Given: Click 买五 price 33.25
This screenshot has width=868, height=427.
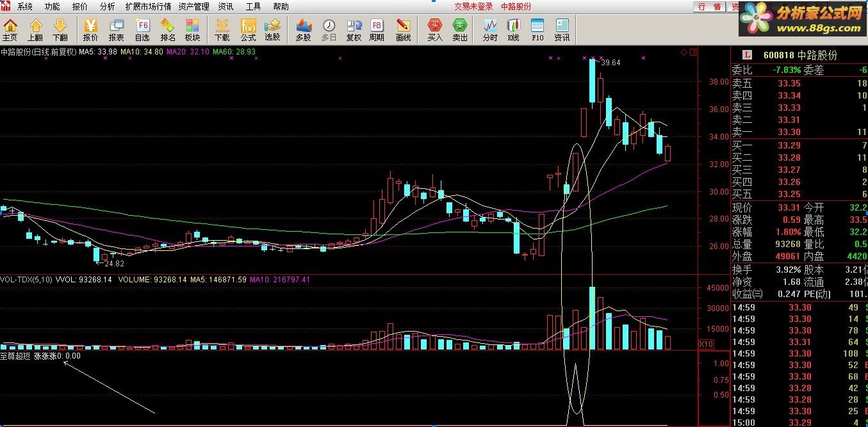Looking at the screenshot, I should tap(789, 194).
